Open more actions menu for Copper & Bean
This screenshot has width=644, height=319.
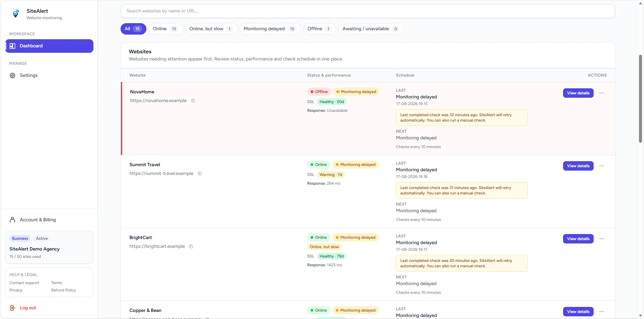point(602,312)
